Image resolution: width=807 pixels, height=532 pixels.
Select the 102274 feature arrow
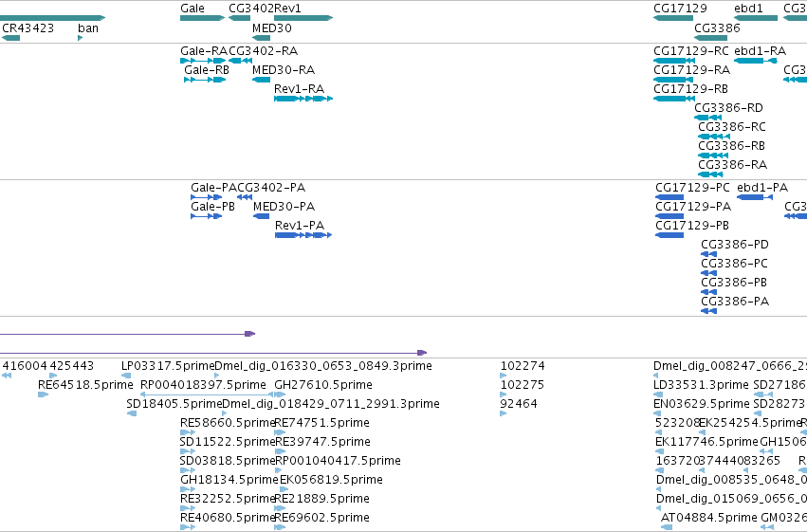click(x=504, y=376)
